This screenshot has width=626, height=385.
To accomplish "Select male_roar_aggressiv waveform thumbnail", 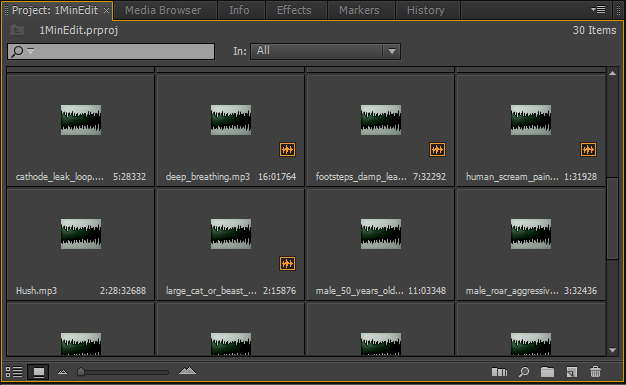I will [x=531, y=234].
